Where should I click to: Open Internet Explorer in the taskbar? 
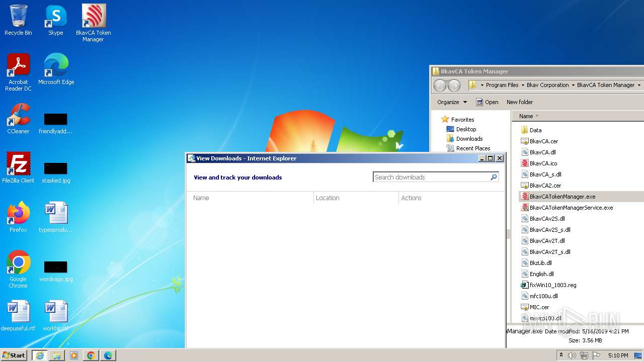pyautogui.click(x=40, y=355)
